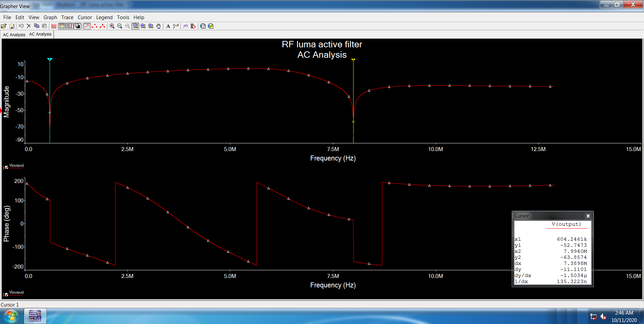Image resolution: width=644 pixels, height=324 pixels.
Task: Open the Cursor menu
Action: click(85, 17)
